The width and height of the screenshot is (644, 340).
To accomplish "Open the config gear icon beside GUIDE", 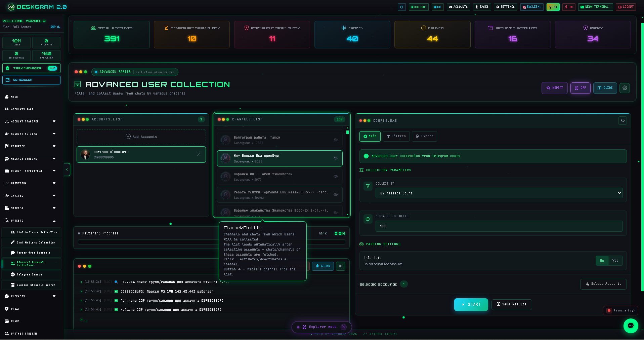I will 625,88.
